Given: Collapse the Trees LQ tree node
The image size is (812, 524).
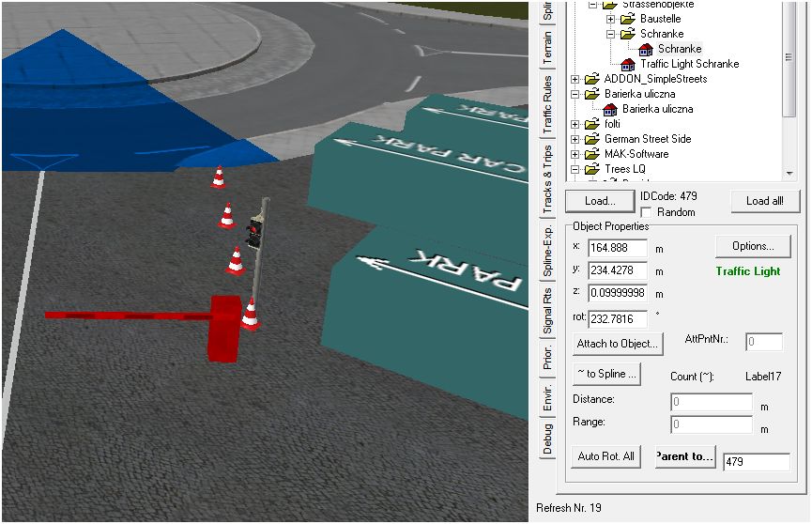Looking at the screenshot, I should point(575,169).
